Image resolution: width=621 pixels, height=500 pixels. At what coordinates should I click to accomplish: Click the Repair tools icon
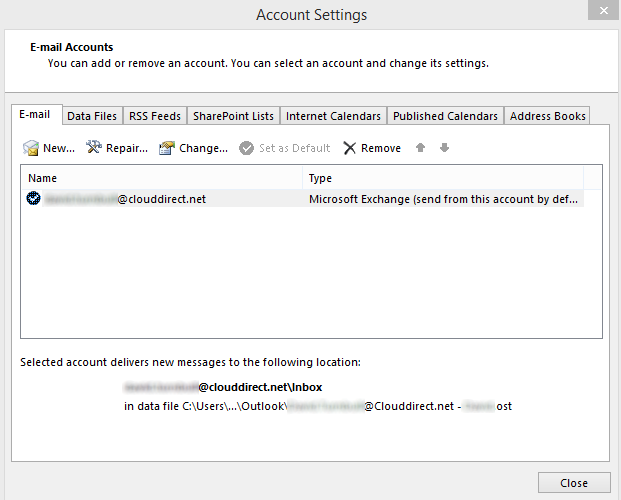(94, 148)
